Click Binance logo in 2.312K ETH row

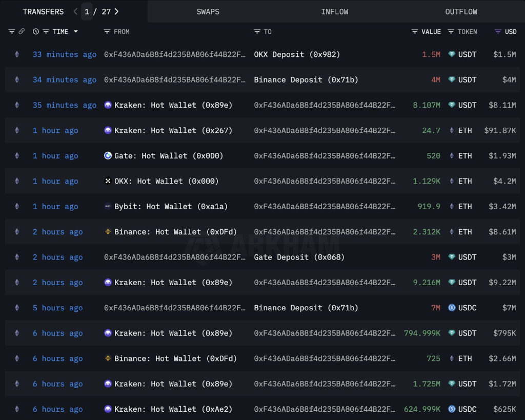[108, 232]
